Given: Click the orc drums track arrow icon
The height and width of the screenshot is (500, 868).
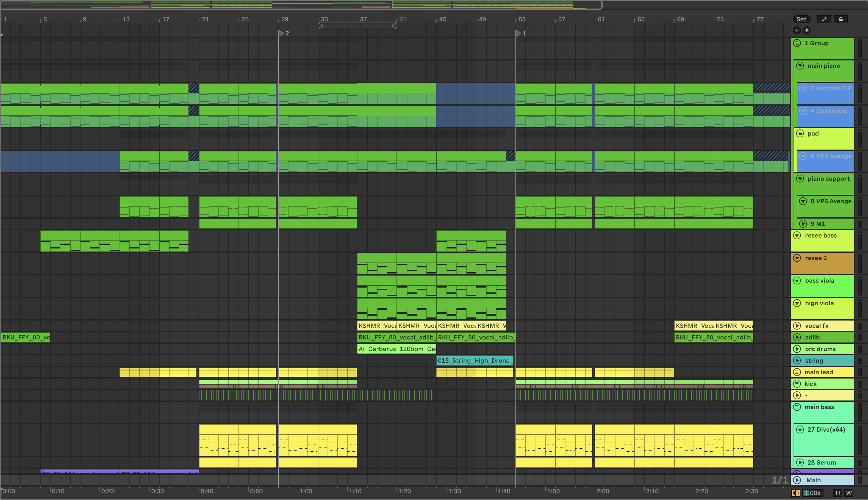Looking at the screenshot, I should tap(797, 349).
